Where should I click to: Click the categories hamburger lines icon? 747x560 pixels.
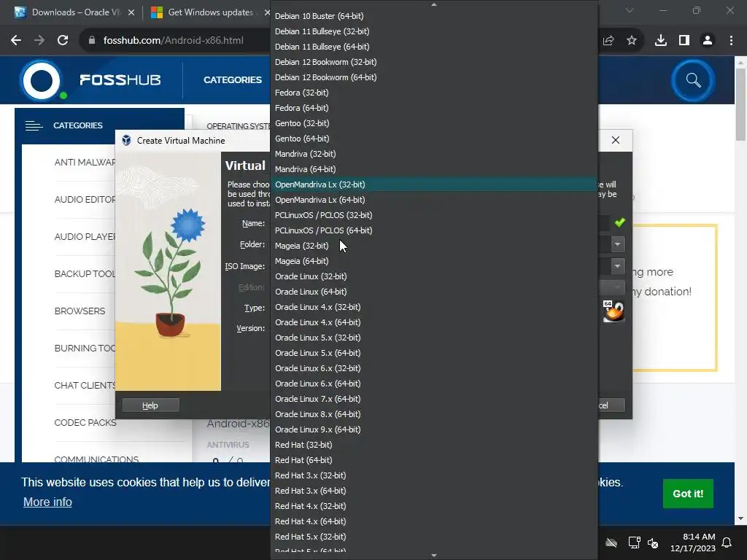(34, 125)
